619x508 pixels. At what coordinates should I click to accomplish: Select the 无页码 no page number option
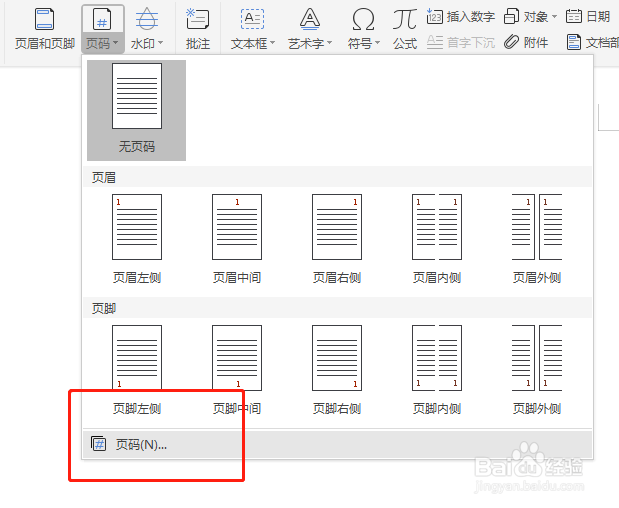(x=137, y=111)
